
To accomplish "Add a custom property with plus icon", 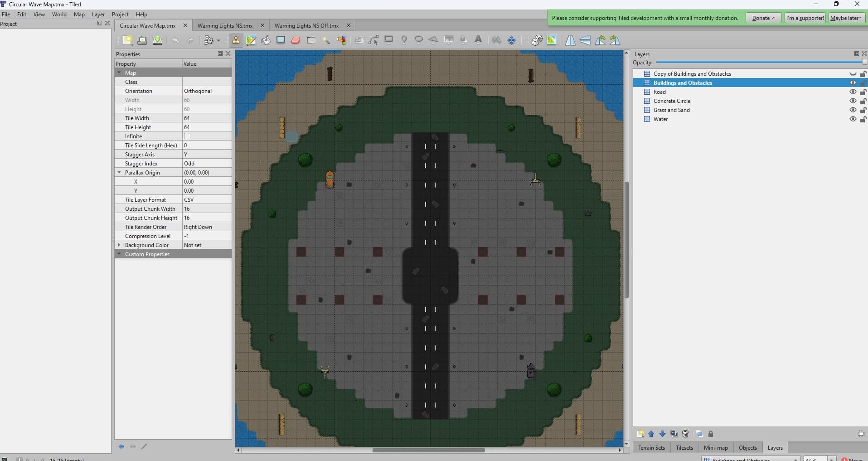I will (x=121, y=446).
